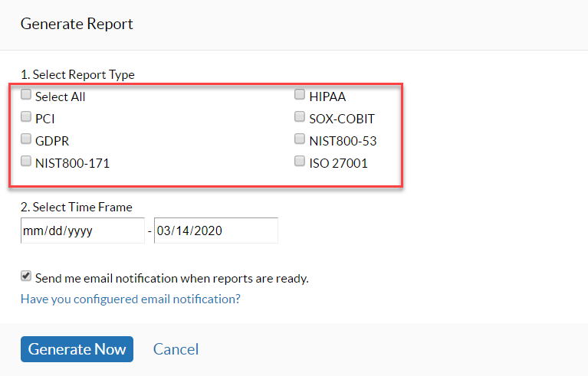Viewport: 588px width, 376px height.
Task: Click the 'Select All' label text
Action: click(61, 97)
